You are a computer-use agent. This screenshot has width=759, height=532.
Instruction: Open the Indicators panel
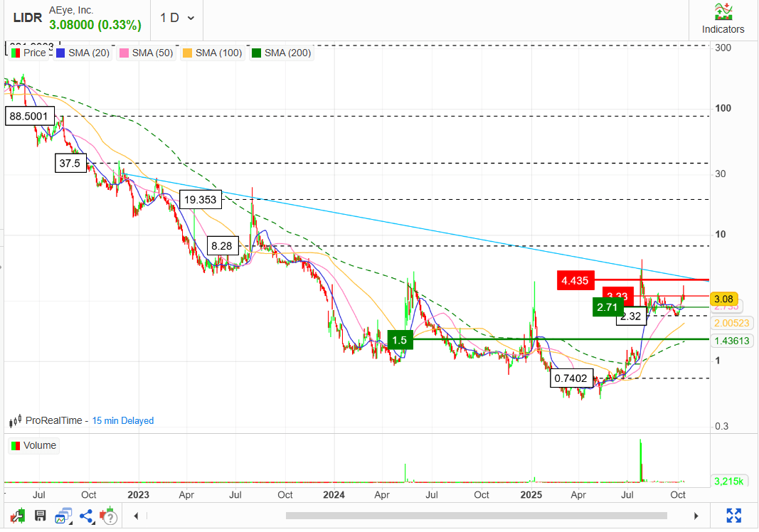[722, 17]
